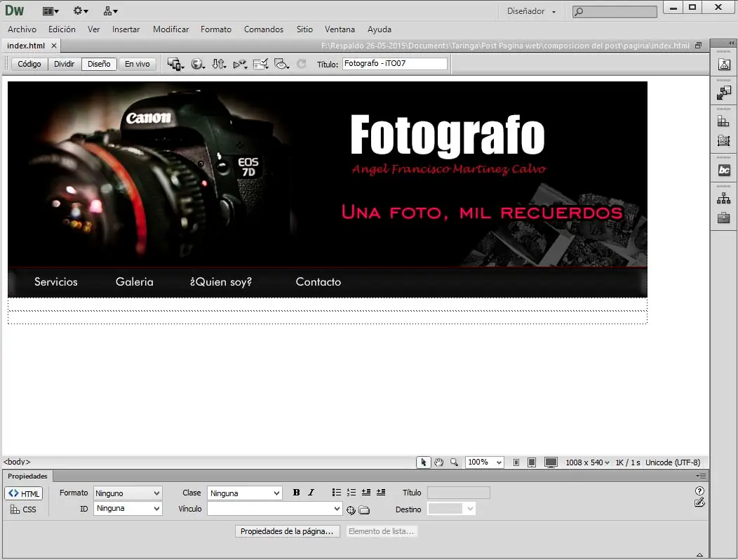Select the Zoom magnifier tool

[454, 462]
